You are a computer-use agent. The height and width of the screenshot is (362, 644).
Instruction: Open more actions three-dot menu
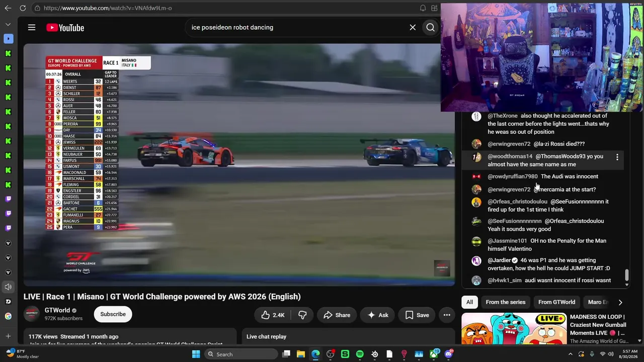tap(447, 315)
